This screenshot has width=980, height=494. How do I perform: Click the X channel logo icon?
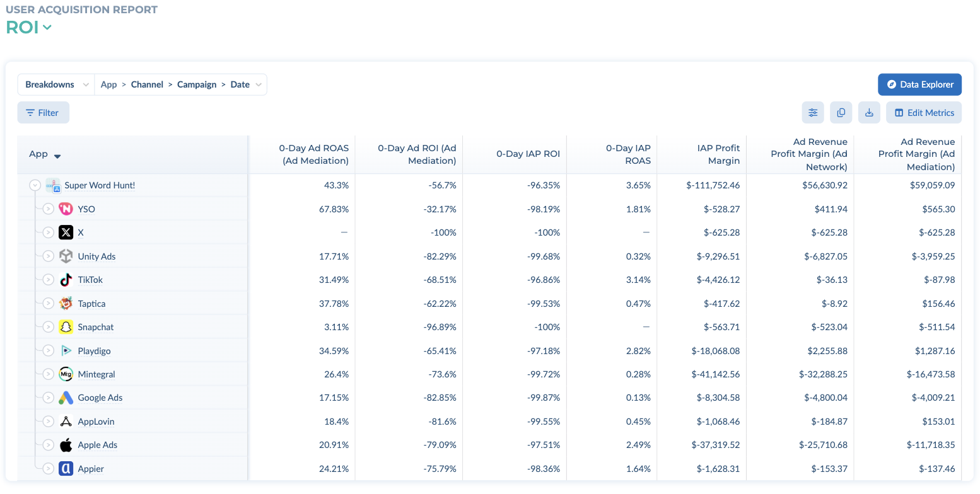click(x=66, y=233)
